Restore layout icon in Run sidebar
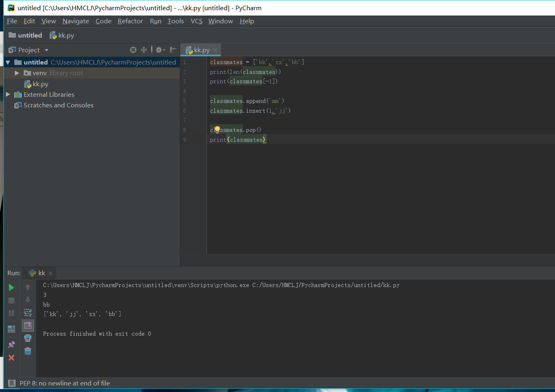The image size is (555, 392). [x=11, y=329]
